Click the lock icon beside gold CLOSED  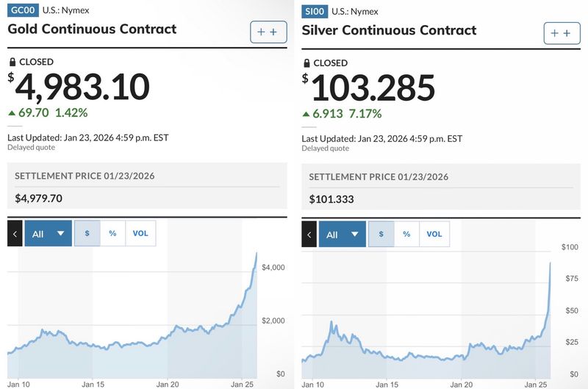[12, 63]
